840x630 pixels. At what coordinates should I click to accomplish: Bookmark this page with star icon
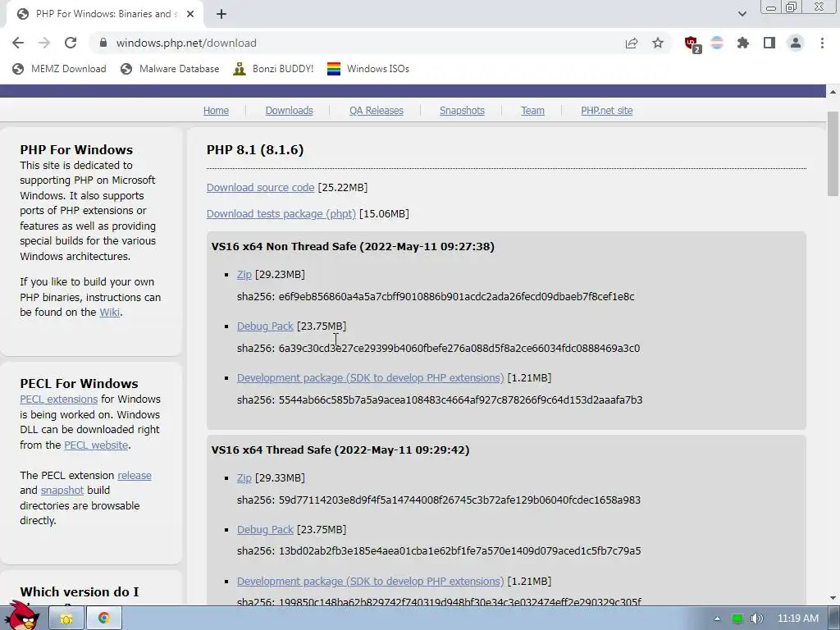pos(658,43)
